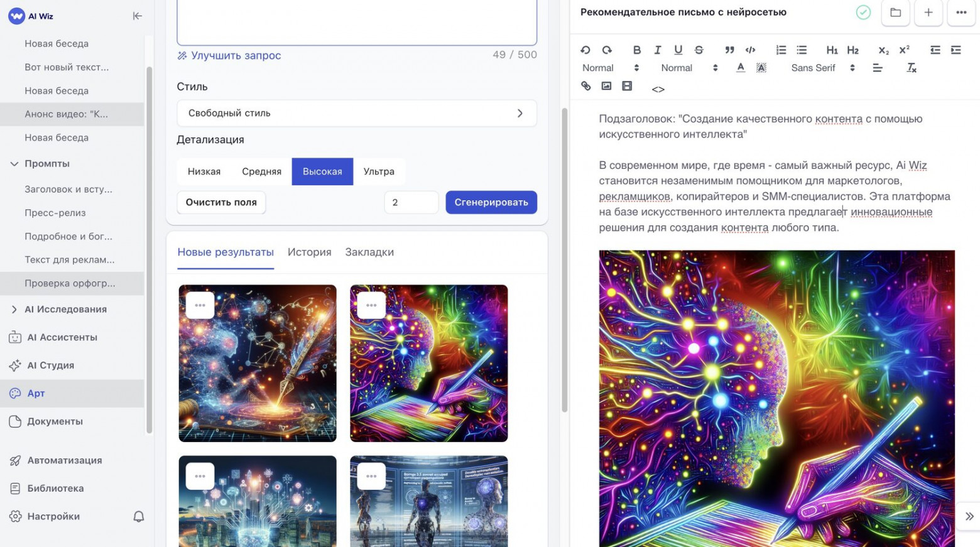Insert a hyperlink with the link icon
The width and height of the screenshot is (980, 547).
585,87
